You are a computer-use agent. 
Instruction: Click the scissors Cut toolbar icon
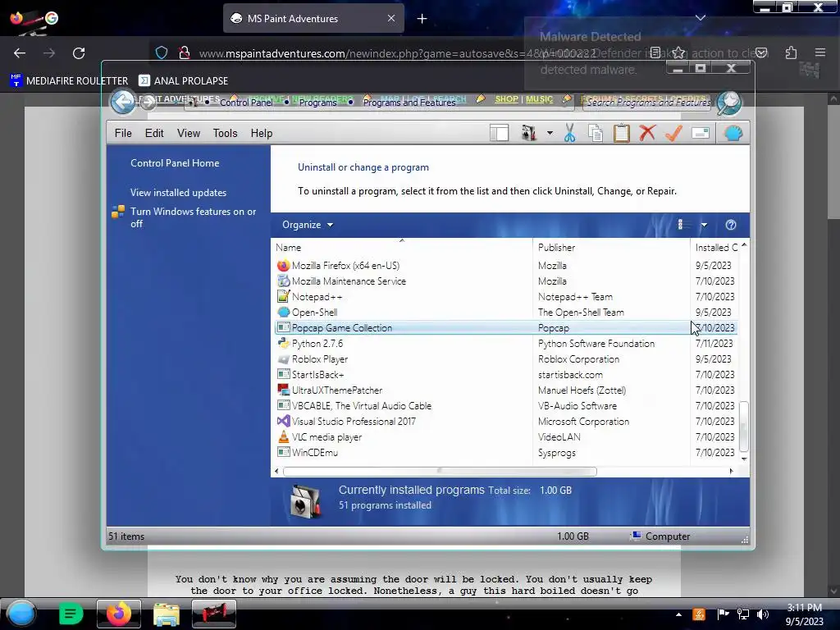click(569, 133)
